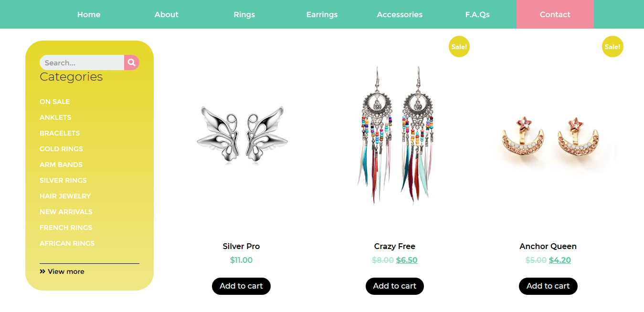Click the Sale! badge on Anchor Queen
The width and height of the screenshot is (644, 312).
[612, 47]
